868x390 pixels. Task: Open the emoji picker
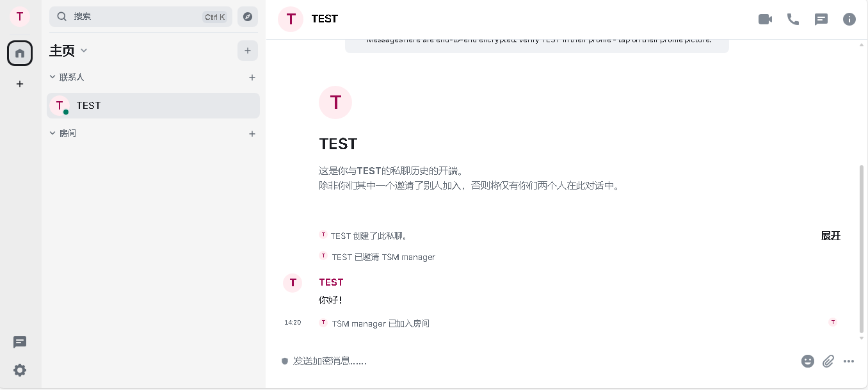coord(808,361)
